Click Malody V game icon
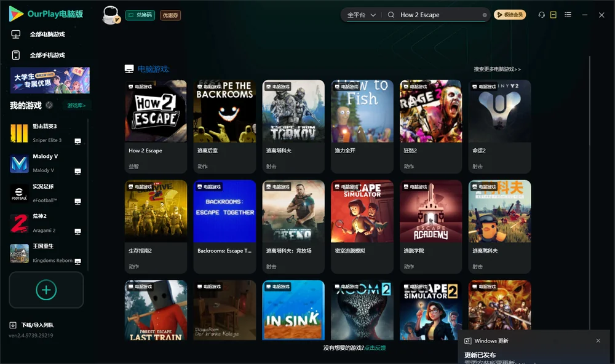Image resolution: width=615 pixels, height=364 pixels. coord(19,163)
